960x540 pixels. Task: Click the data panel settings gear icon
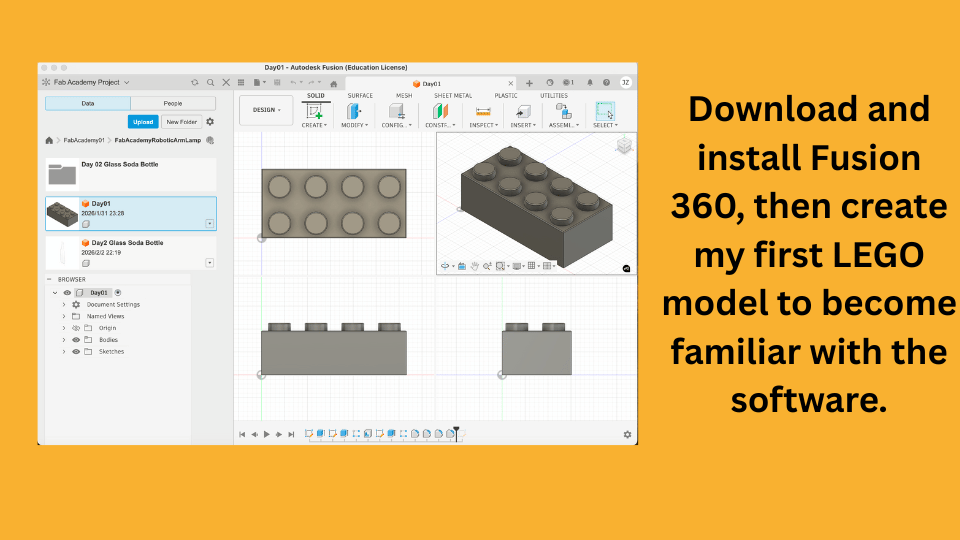(210, 122)
